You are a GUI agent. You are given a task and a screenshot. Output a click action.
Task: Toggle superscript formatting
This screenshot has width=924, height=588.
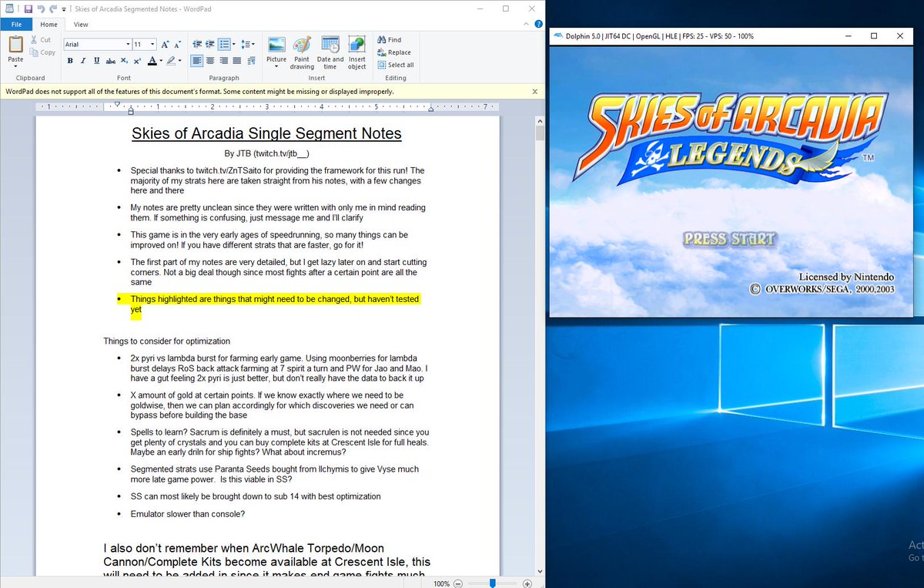coord(137,61)
